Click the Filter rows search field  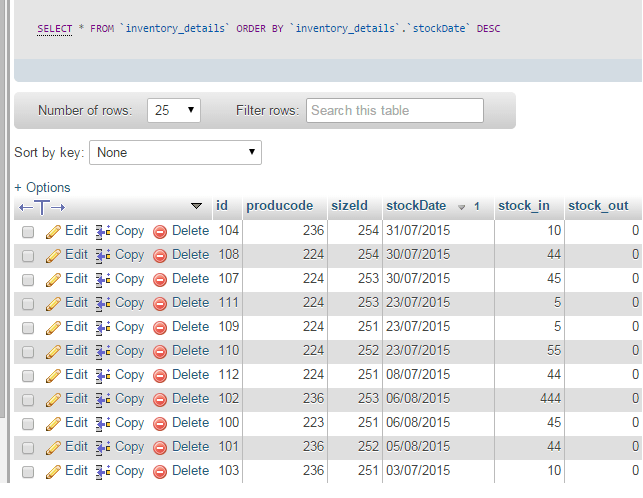[395, 110]
